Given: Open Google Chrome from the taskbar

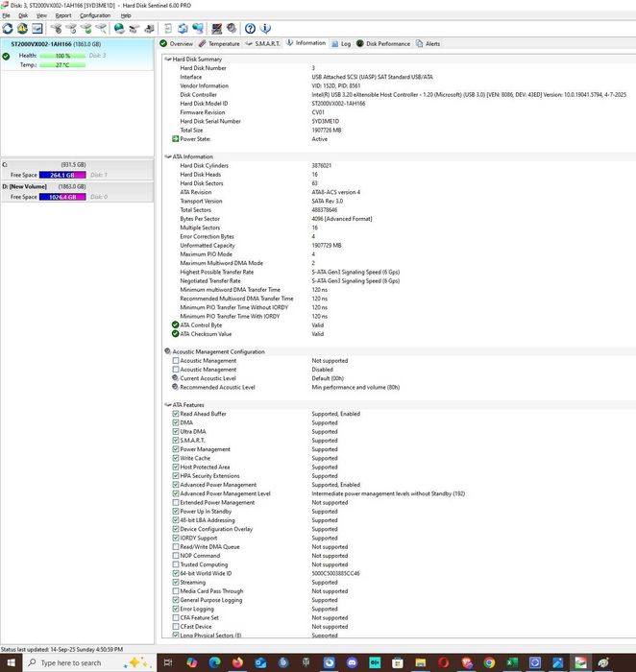Looking at the screenshot, I should click(489, 662).
